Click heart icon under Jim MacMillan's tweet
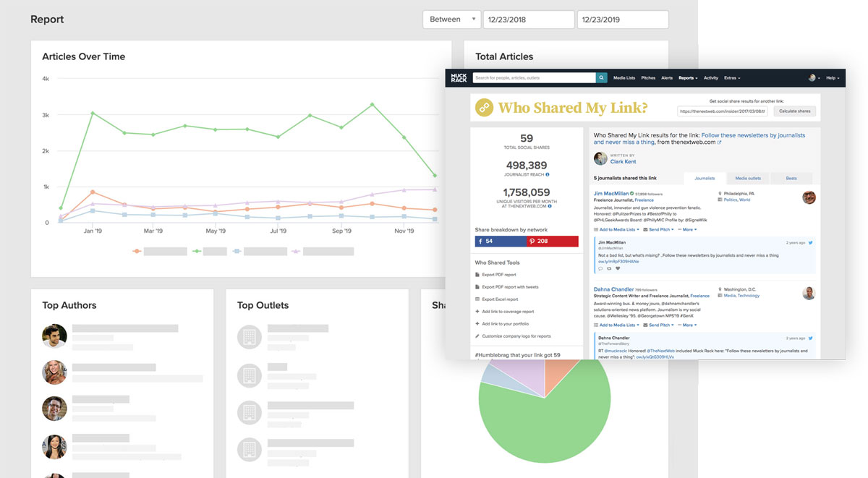 [618, 268]
